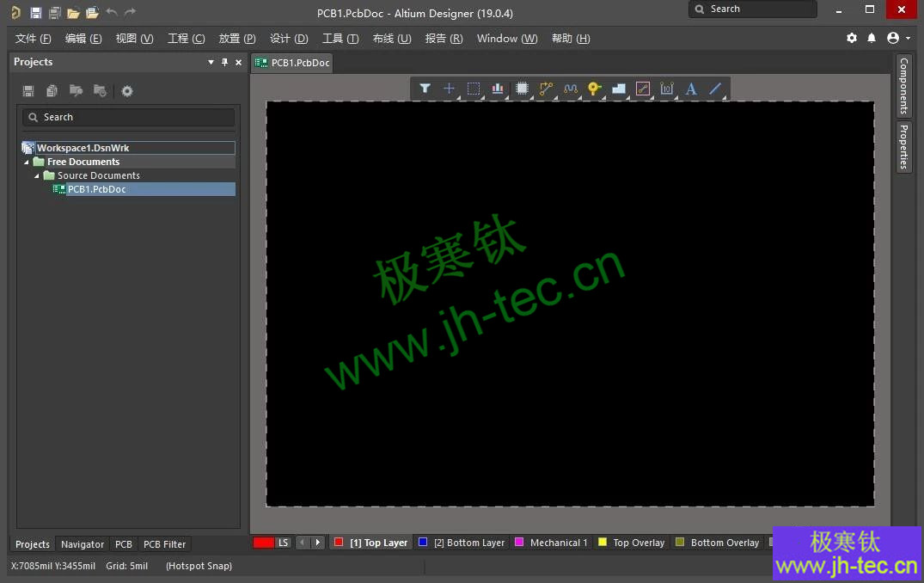Select the pink-framed Place Keepout tool
The image size is (924, 583).
[x=643, y=89]
